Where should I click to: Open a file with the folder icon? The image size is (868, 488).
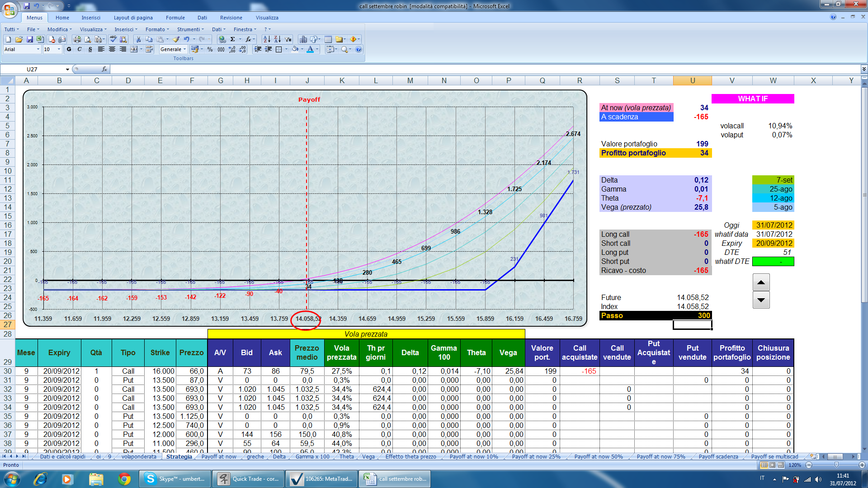19,40
